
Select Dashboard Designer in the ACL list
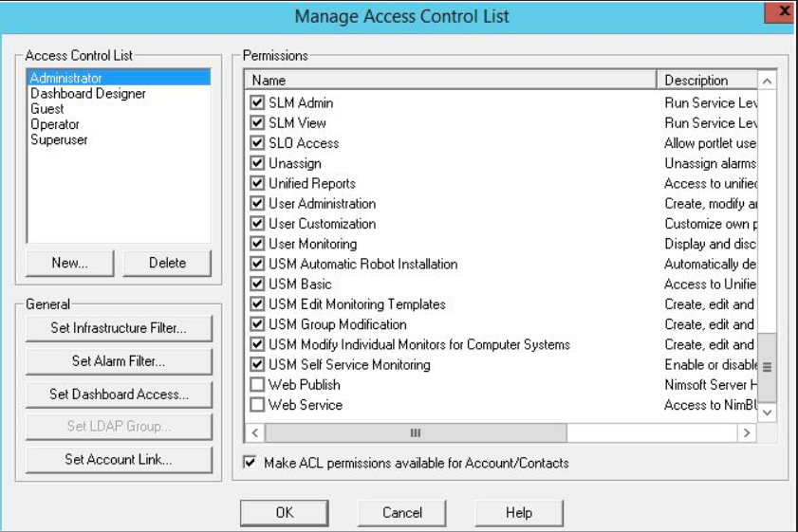coord(88,94)
